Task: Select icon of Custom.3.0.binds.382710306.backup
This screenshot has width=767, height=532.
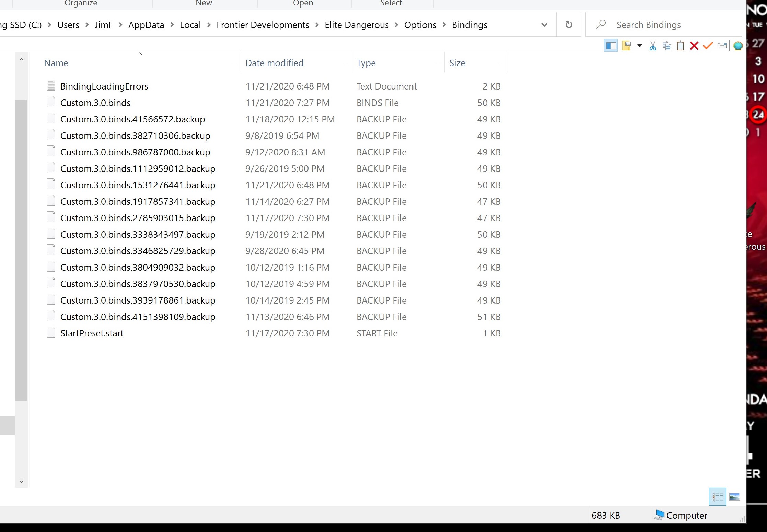Action: point(51,135)
